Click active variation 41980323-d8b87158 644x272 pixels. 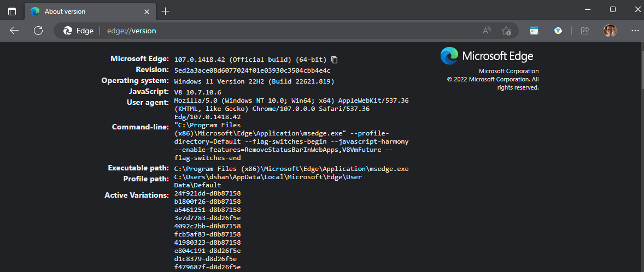207,243
